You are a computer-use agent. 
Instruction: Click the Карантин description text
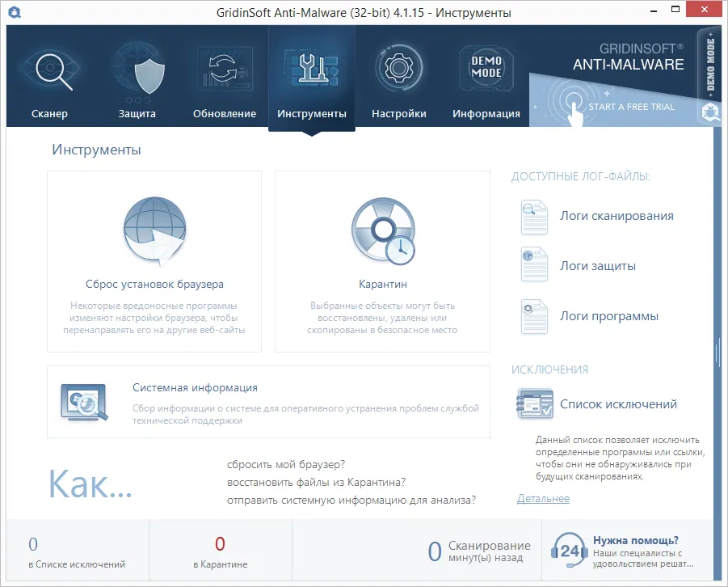coord(382,318)
